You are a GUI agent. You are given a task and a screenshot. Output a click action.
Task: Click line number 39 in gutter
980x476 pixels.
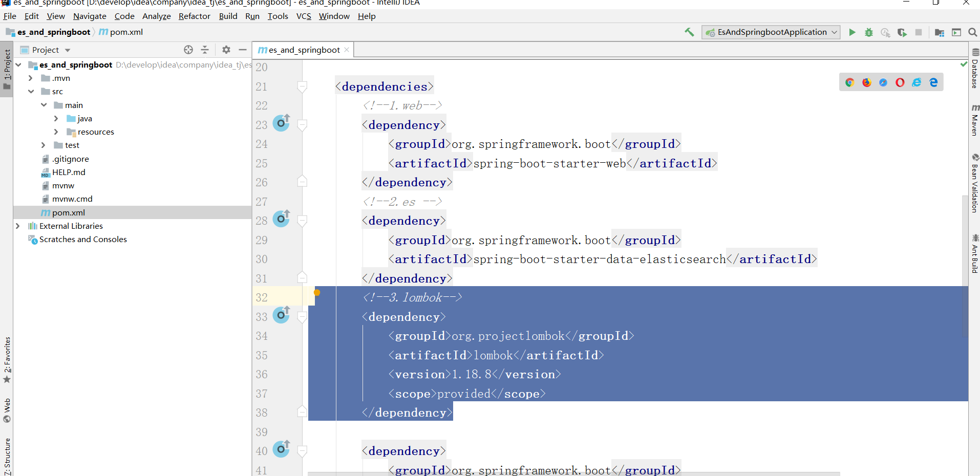pyautogui.click(x=262, y=432)
